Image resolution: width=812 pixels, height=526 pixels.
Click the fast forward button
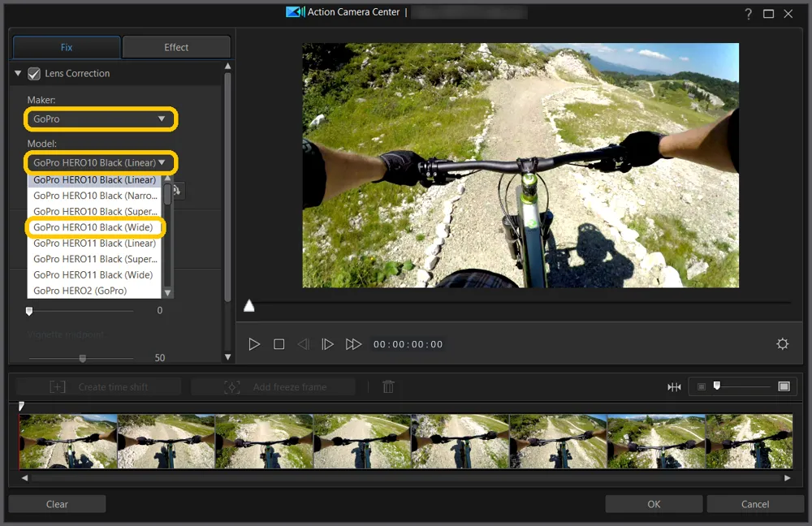tap(353, 344)
